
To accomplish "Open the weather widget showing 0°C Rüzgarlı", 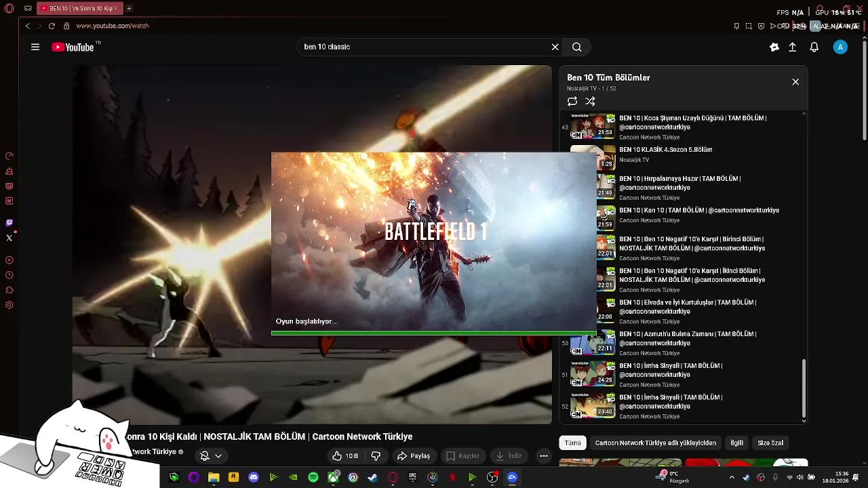I will tap(673, 477).
